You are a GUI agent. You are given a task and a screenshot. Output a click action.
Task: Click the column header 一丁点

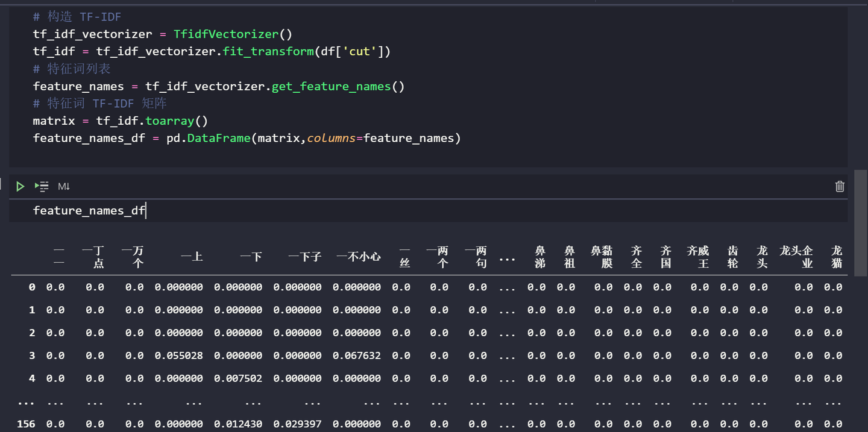click(93, 257)
